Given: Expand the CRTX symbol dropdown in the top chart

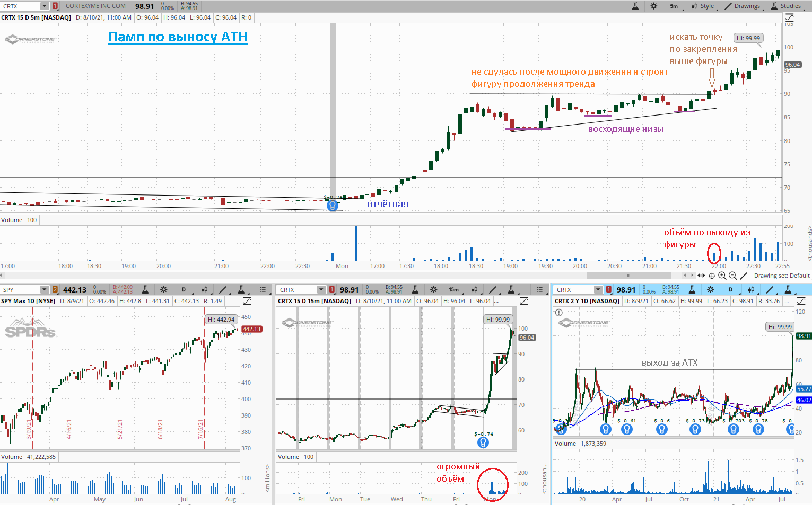Looking at the screenshot, I should point(44,6).
